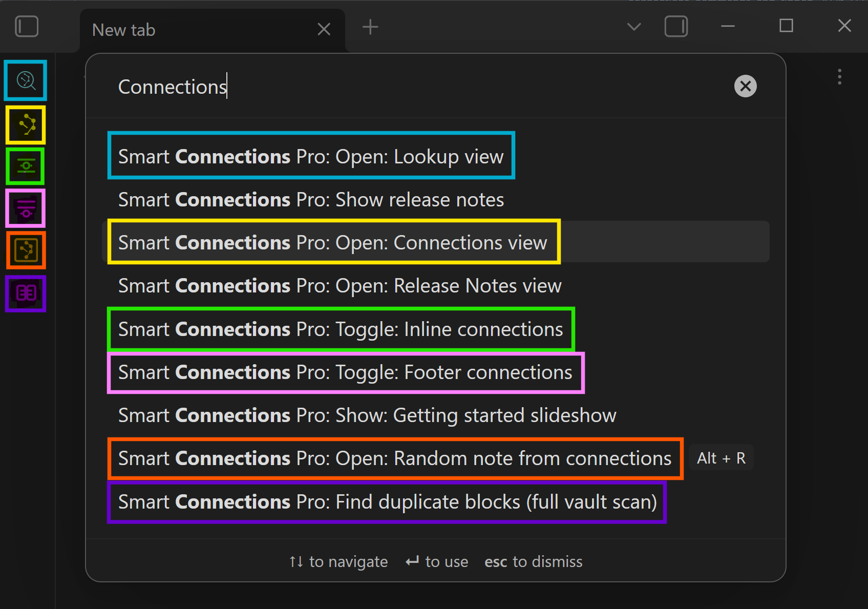868x609 pixels.
Task: Select Smart Connections Pro: Open: Lookup view
Action: coord(311,156)
